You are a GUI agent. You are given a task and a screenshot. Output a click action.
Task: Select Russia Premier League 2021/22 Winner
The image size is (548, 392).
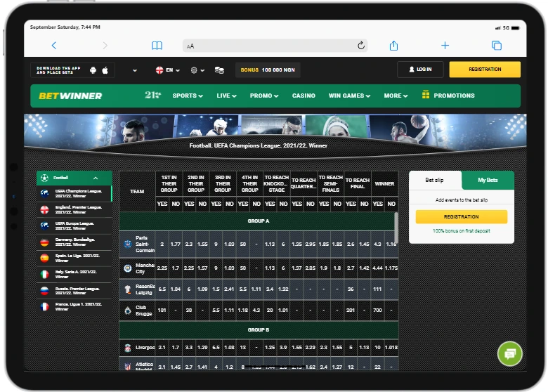coord(74,291)
